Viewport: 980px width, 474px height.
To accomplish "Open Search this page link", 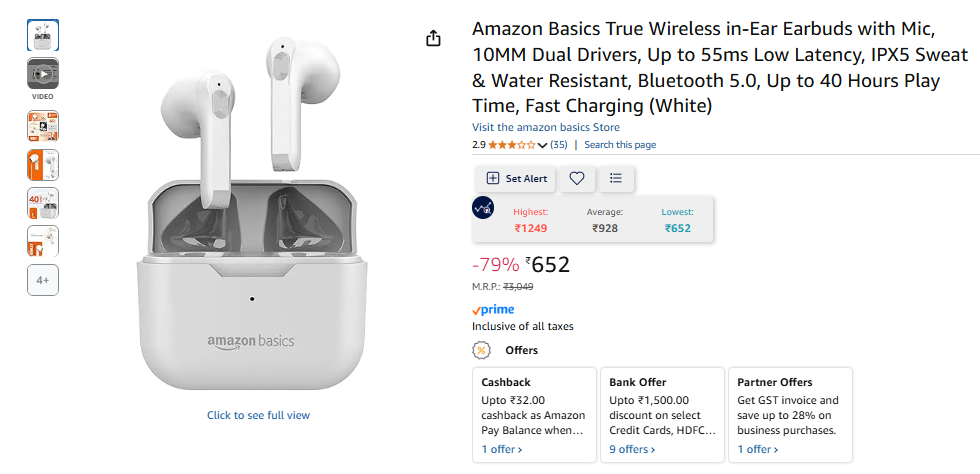I will coord(620,145).
